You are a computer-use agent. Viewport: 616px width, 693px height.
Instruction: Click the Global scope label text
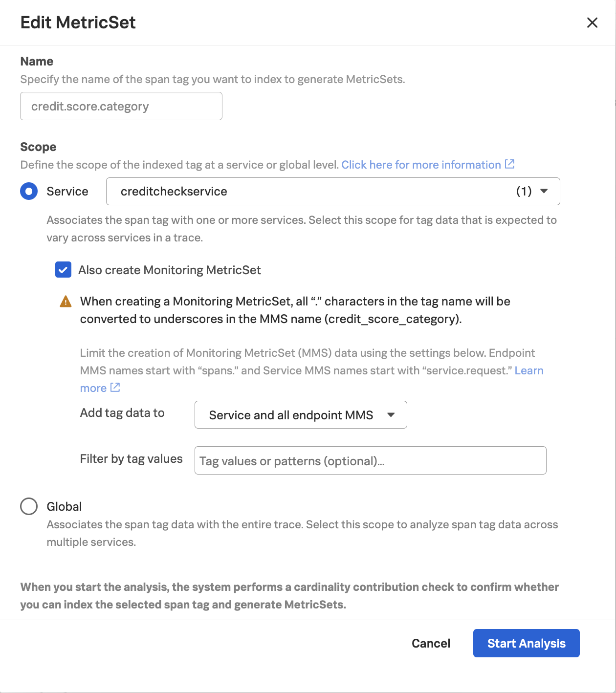pyautogui.click(x=64, y=506)
